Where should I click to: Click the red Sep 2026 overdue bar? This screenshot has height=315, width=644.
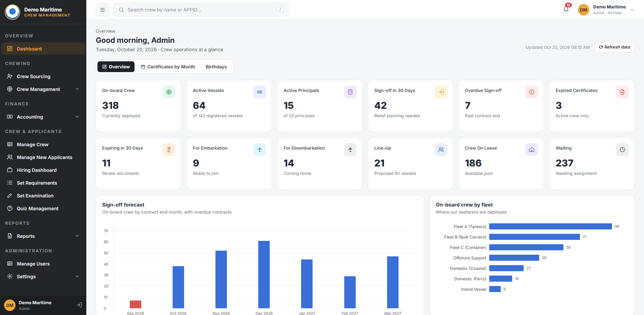coord(136,304)
